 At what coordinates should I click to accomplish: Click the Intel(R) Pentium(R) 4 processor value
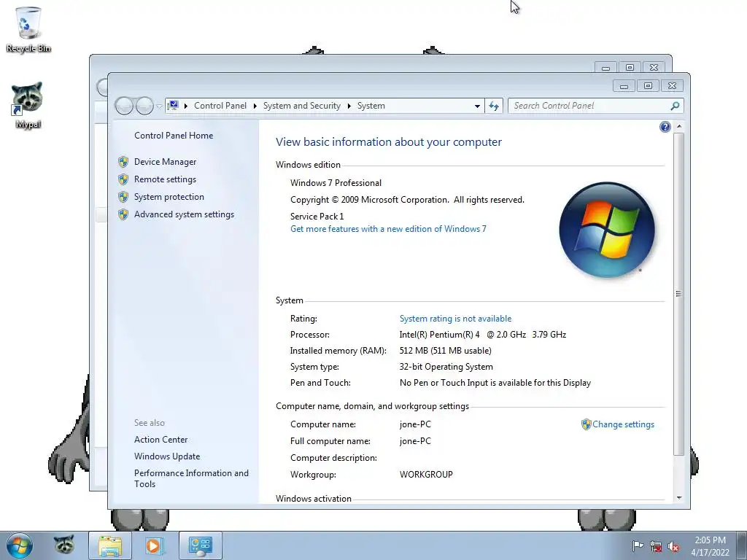coord(483,335)
